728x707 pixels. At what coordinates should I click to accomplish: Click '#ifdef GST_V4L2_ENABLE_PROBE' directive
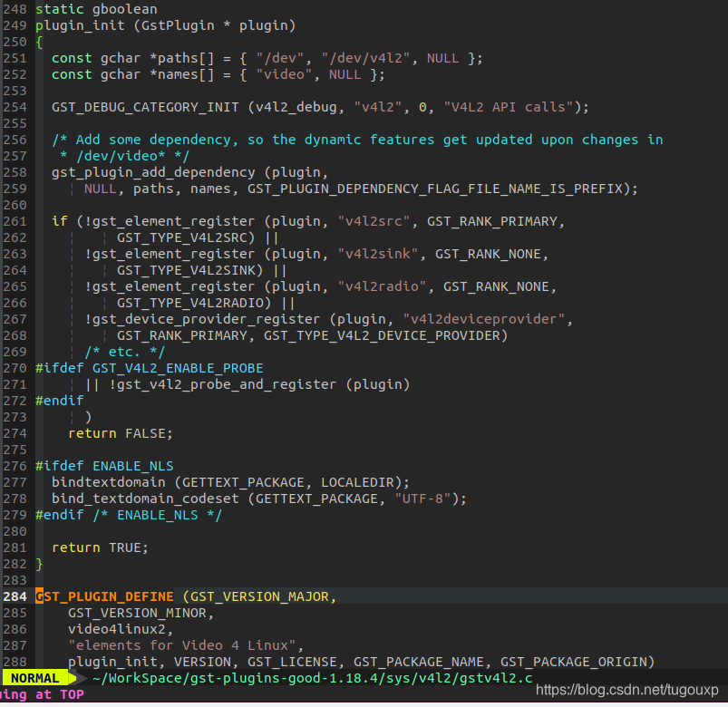[150, 368]
